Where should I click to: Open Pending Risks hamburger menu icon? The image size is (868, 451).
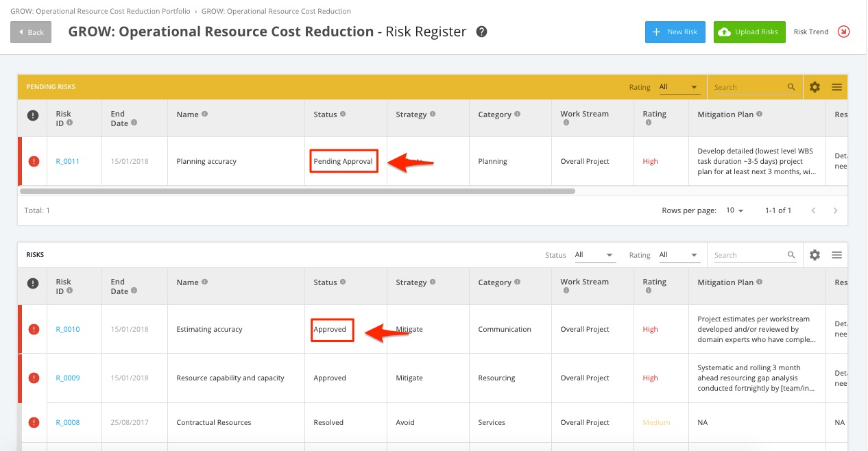(x=836, y=87)
